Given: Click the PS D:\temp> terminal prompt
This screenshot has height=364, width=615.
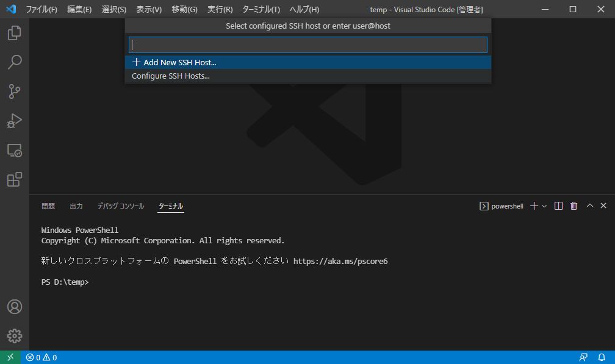Looking at the screenshot, I should tap(65, 282).
